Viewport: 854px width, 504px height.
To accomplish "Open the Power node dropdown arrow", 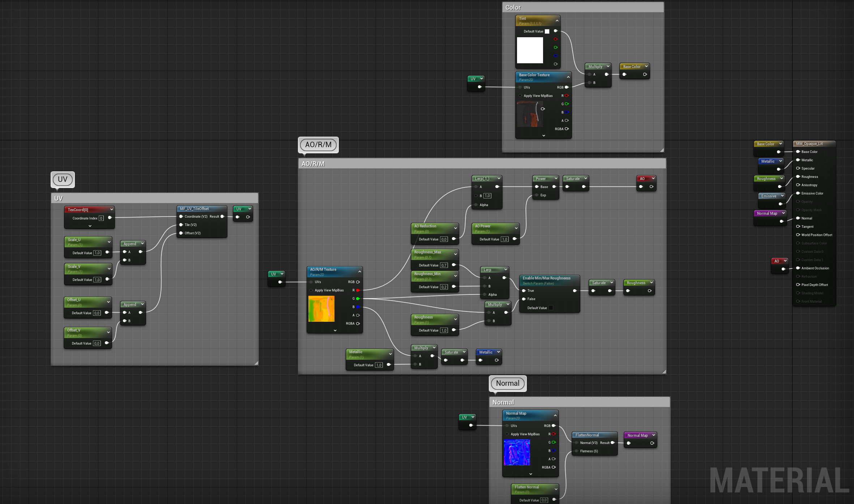I will pyautogui.click(x=556, y=179).
